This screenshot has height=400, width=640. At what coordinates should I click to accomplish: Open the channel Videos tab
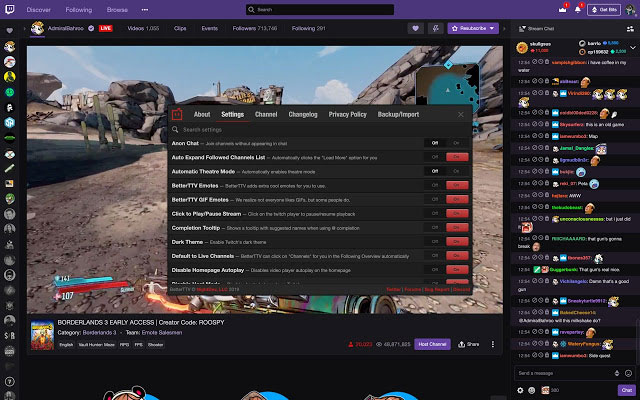point(143,28)
